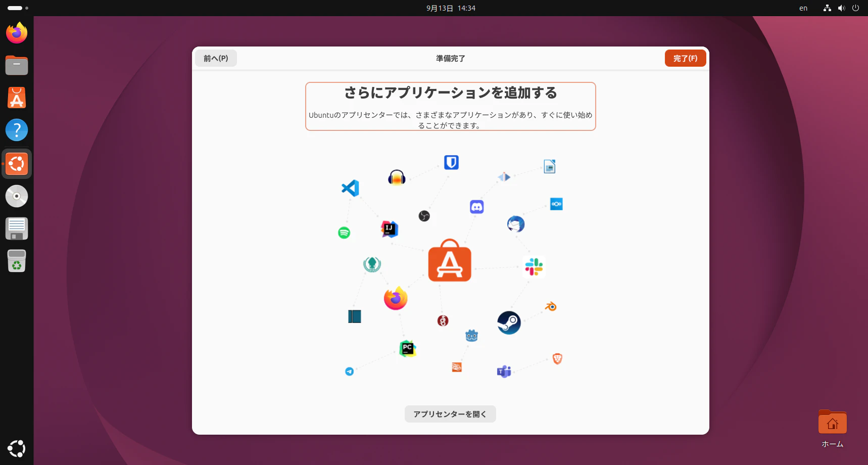Finish setup with the 完了(F) button
The width and height of the screenshot is (868, 465).
685,58
